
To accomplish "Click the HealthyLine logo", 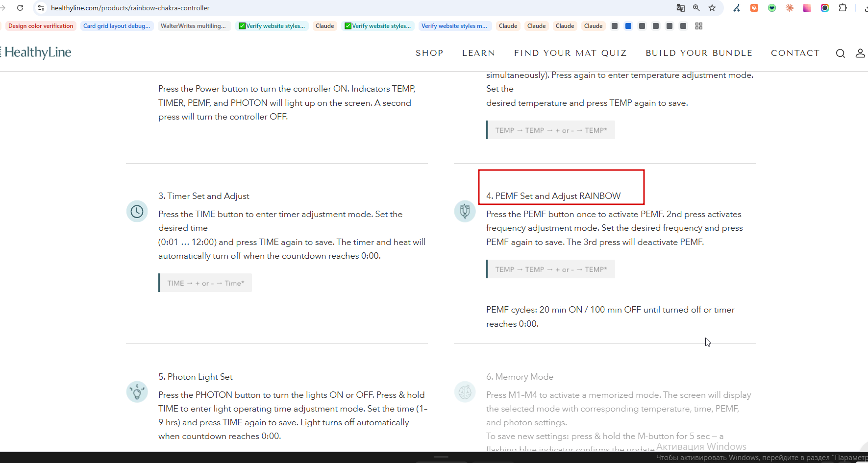I will tap(37, 52).
